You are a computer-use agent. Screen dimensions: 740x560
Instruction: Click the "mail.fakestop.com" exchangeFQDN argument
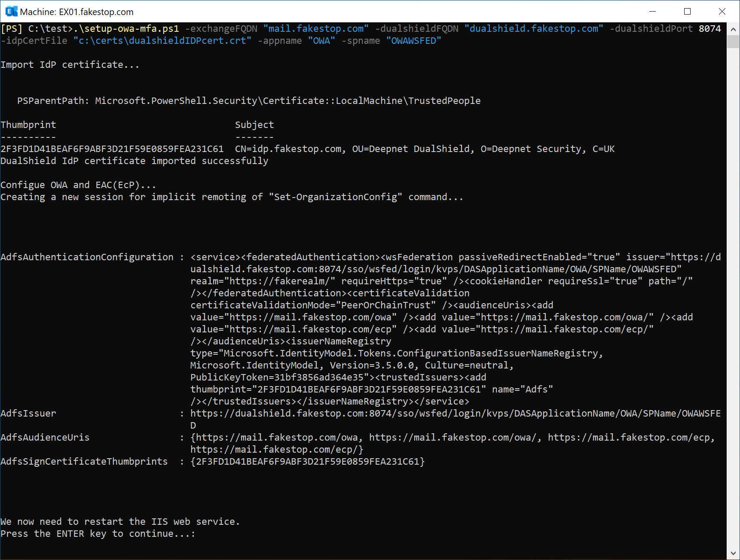click(316, 29)
